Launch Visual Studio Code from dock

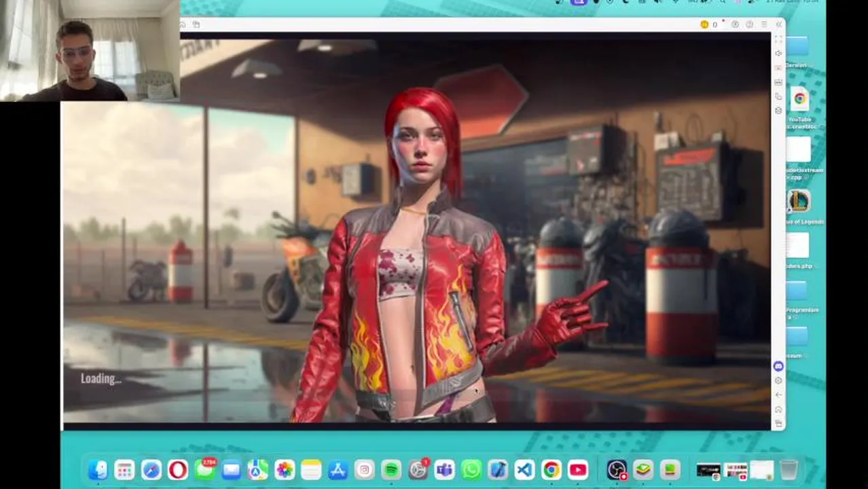(524, 469)
